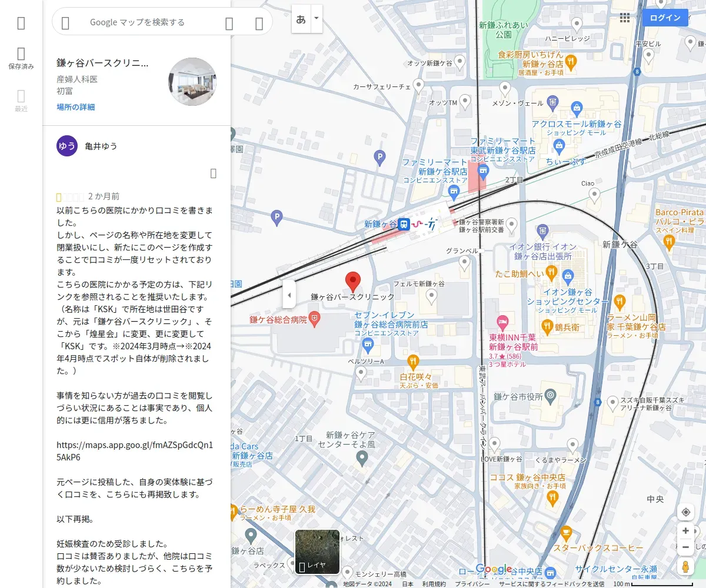Click the らーめん寺子屋 久我 restaurant marker
This screenshot has height=588, width=706.
point(234,513)
